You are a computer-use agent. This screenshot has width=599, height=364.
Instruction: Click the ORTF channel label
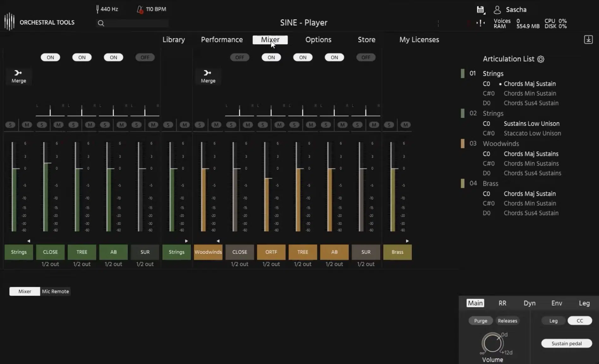271,252
